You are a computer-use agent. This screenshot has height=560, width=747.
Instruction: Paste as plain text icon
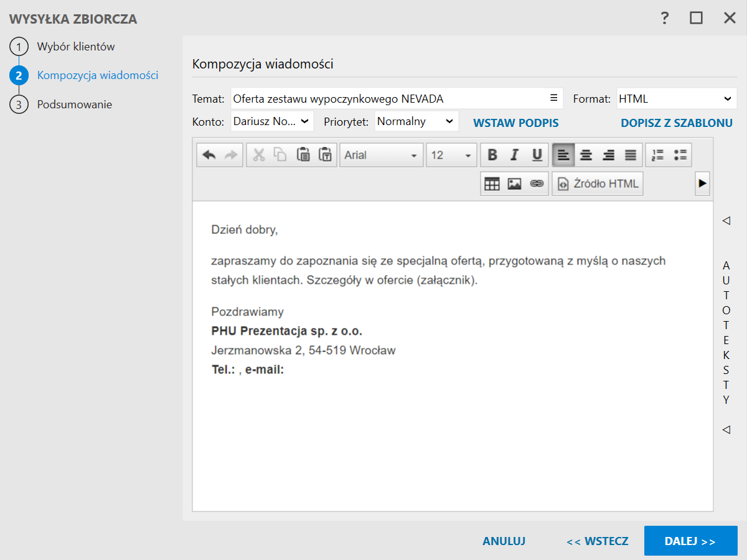(x=326, y=156)
